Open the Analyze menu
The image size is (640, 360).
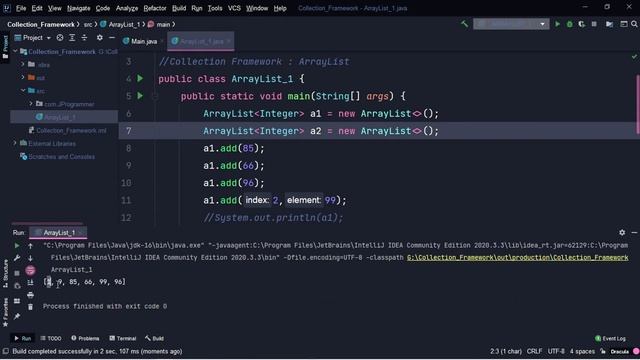[127, 8]
